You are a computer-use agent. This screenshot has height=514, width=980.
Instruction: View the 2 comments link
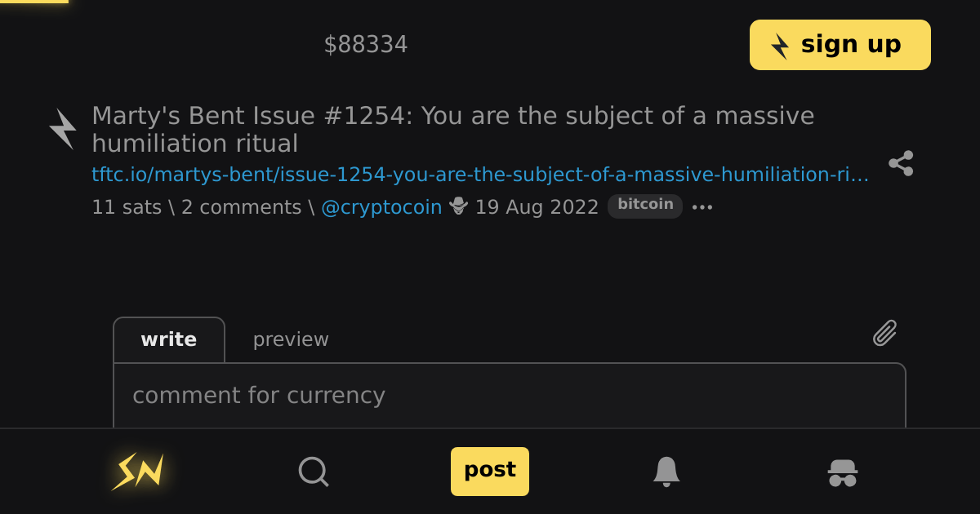tap(242, 207)
